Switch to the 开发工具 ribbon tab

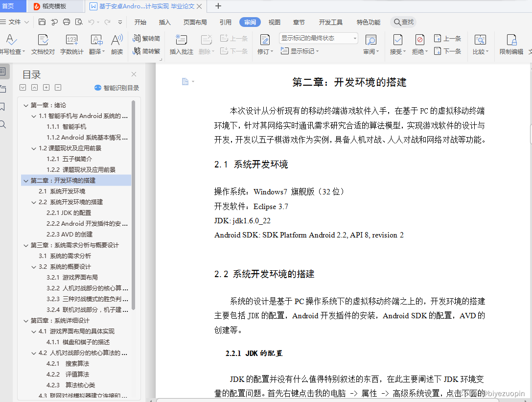click(330, 22)
